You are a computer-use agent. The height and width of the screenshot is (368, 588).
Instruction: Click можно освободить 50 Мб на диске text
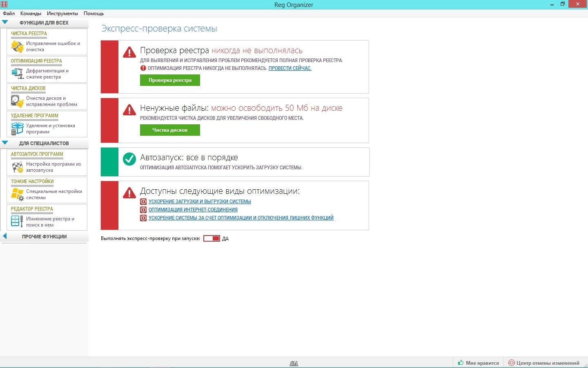(x=277, y=108)
